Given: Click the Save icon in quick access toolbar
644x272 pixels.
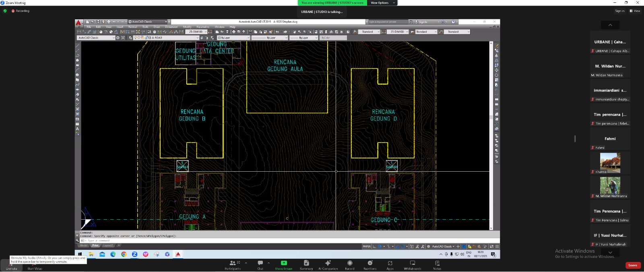Looking at the screenshot, I should coord(98,22).
